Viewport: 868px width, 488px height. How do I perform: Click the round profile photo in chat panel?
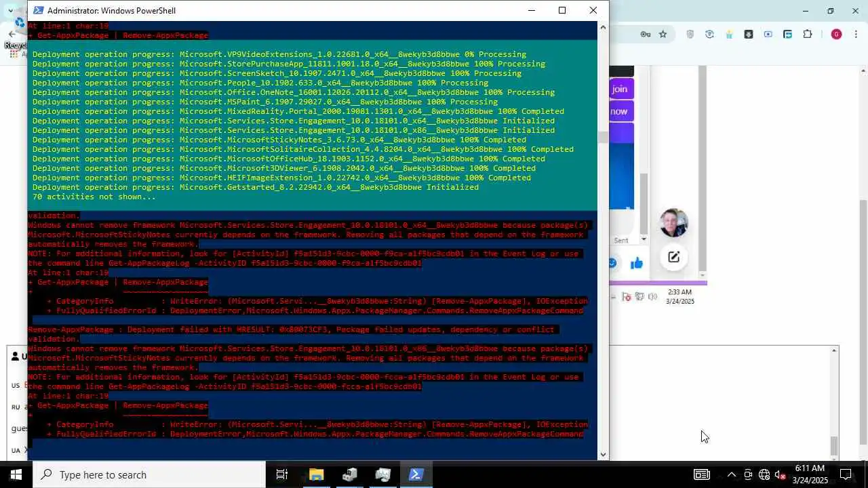pyautogui.click(x=673, y=222)
